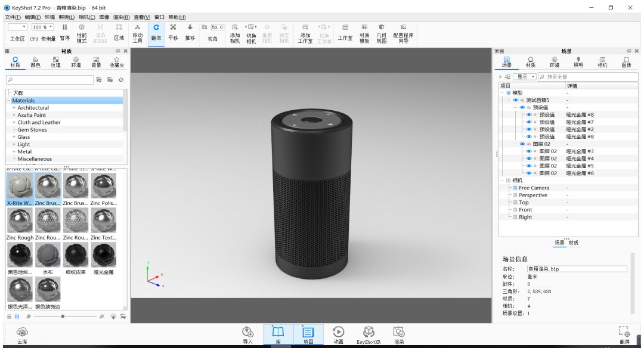Expand the Architectural materials folder
Viewport: 644px width, 348px height.
pos(14,108)
